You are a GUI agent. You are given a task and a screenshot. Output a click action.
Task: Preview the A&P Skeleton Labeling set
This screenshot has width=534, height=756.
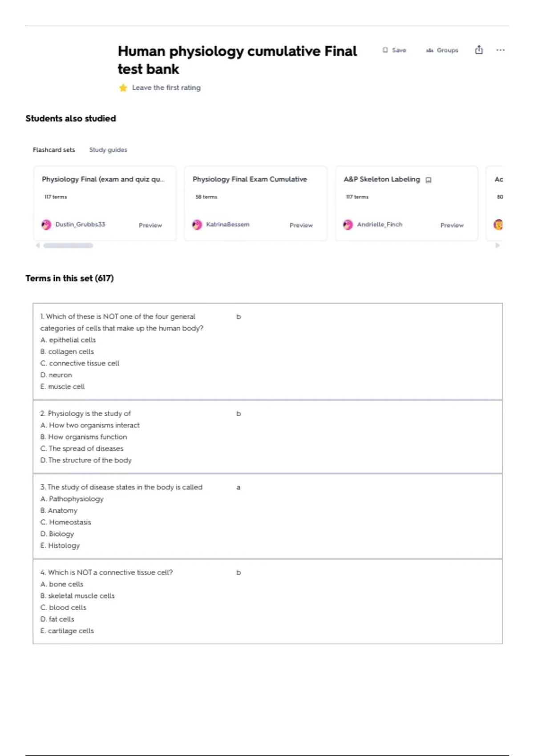pyautogui.click(x=452, y=225)
